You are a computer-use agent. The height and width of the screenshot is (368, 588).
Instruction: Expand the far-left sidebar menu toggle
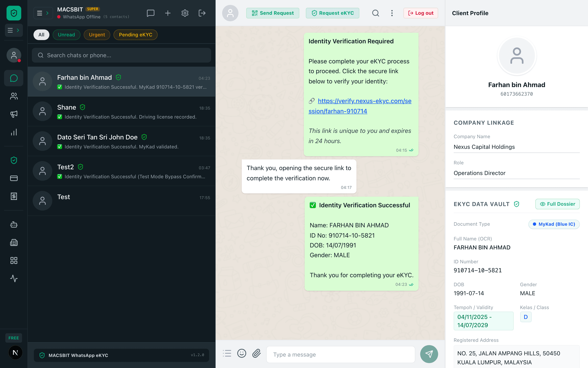coord(14,30)
